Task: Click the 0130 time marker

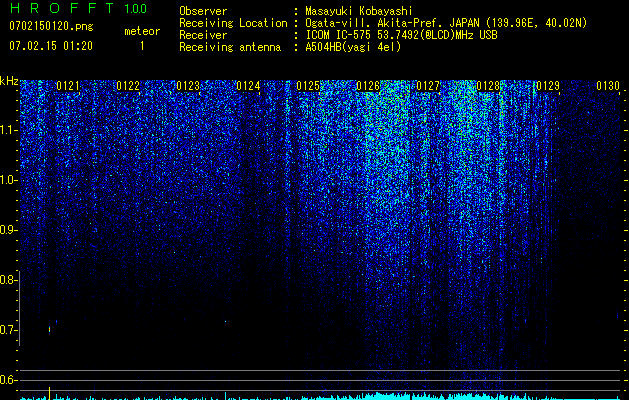Action: [608, 86]
